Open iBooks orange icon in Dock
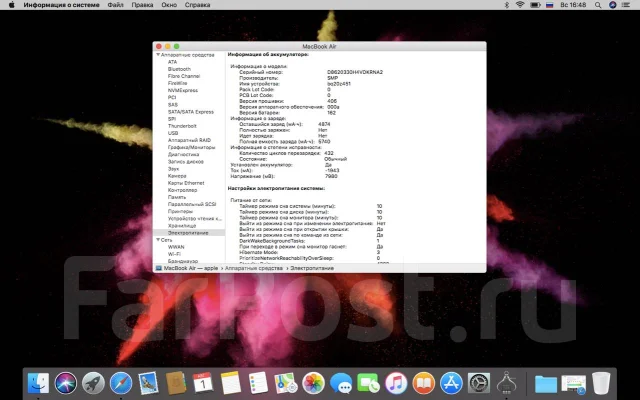 pyautogui.click(x=424, y=384)
